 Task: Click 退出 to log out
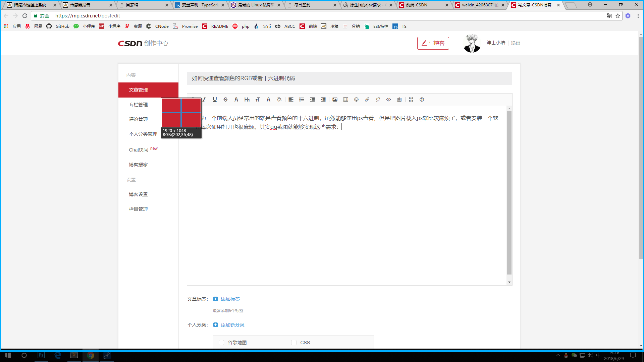[516, 43]
